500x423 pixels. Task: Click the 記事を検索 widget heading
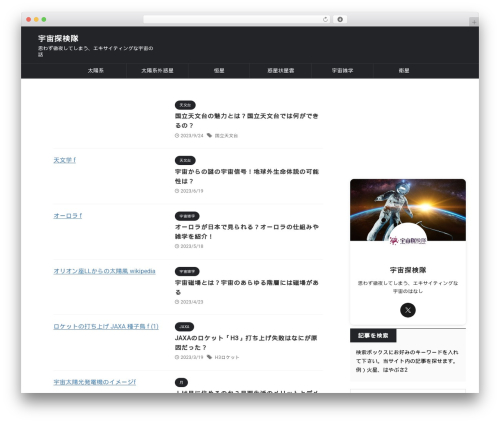click(373, 336)
